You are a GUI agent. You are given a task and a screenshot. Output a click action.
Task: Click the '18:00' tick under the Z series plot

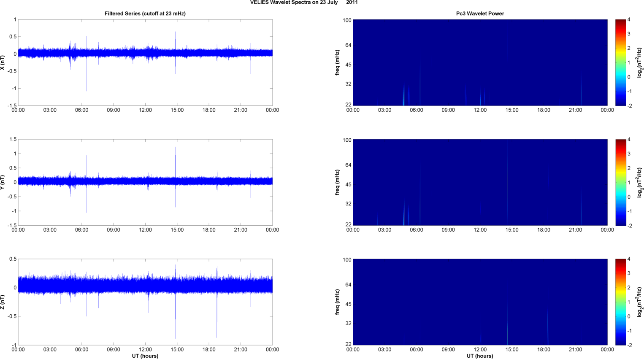click(x=209, y=349)
